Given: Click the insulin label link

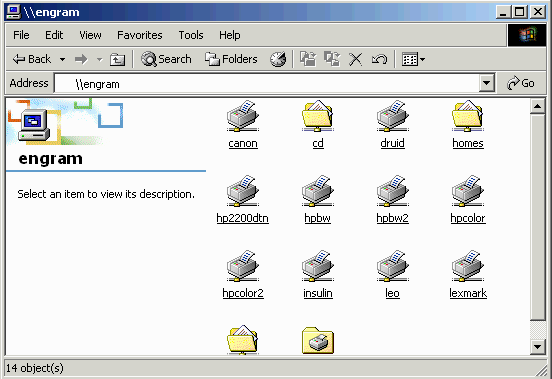Looking at the screenshot, I should tap(318, 293).
